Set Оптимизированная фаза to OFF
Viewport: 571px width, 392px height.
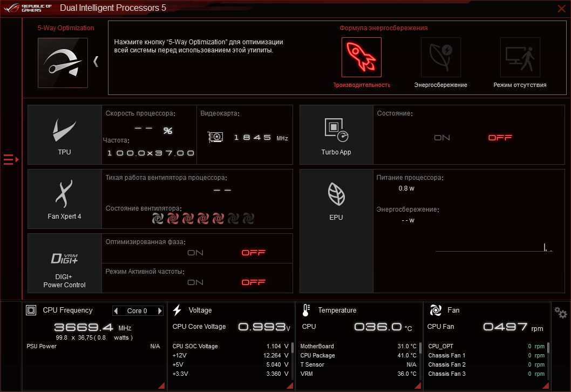pyautogui.click(x=254, y=253)
